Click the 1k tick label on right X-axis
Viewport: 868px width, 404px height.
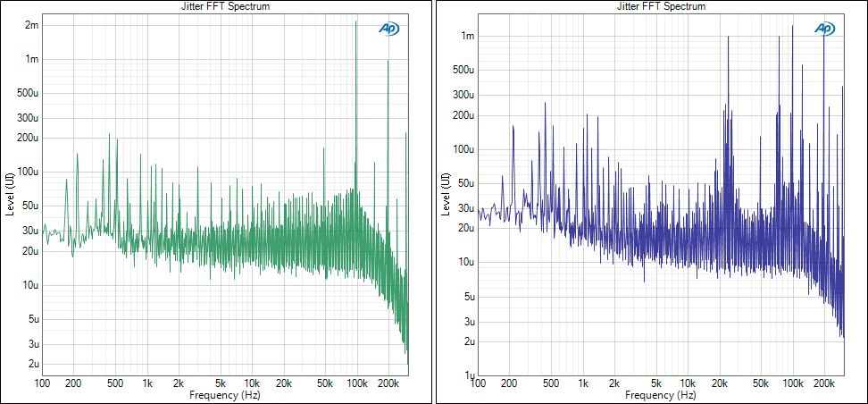pyautogui.click(x=583, y=383)
